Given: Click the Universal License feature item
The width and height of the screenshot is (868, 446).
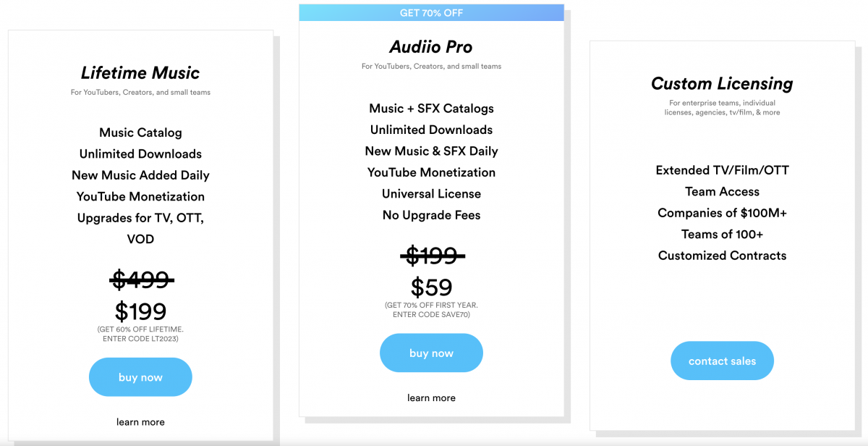Looking at the screenshot, I should pos(431,193).
